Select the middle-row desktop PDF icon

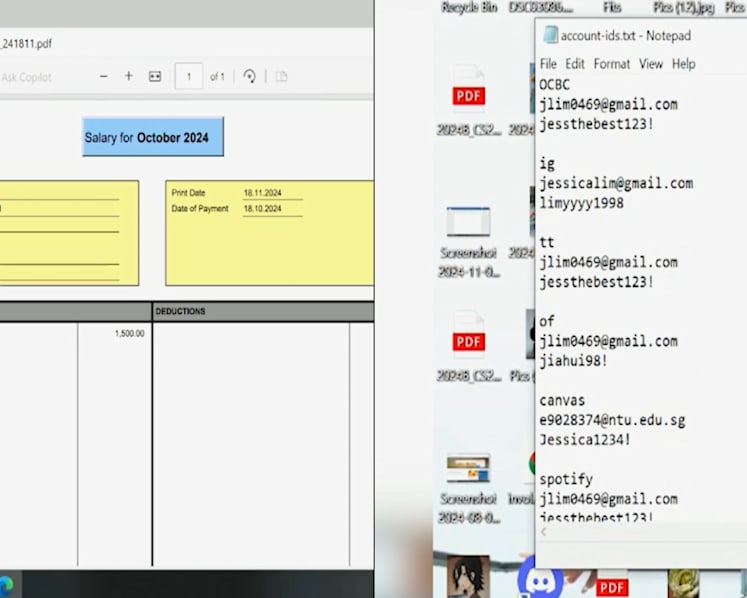click(x=469, y=335)
